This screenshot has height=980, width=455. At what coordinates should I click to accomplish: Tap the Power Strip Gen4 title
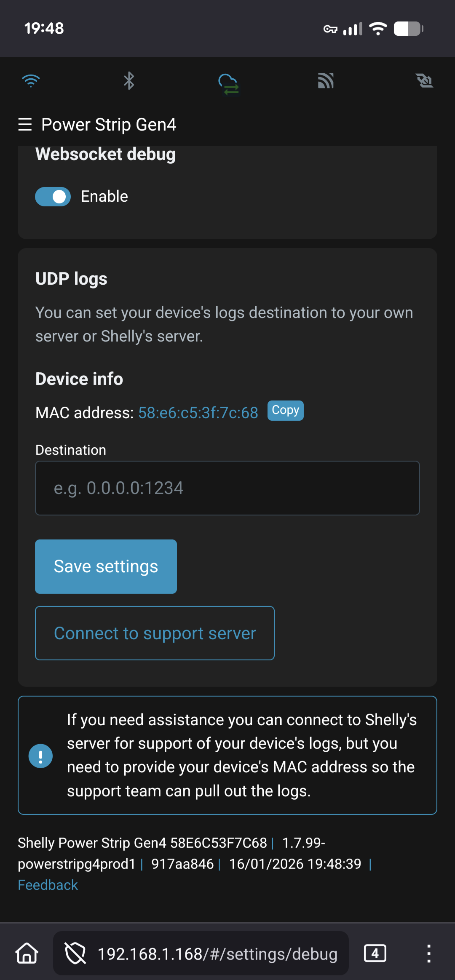click(109, 125)
